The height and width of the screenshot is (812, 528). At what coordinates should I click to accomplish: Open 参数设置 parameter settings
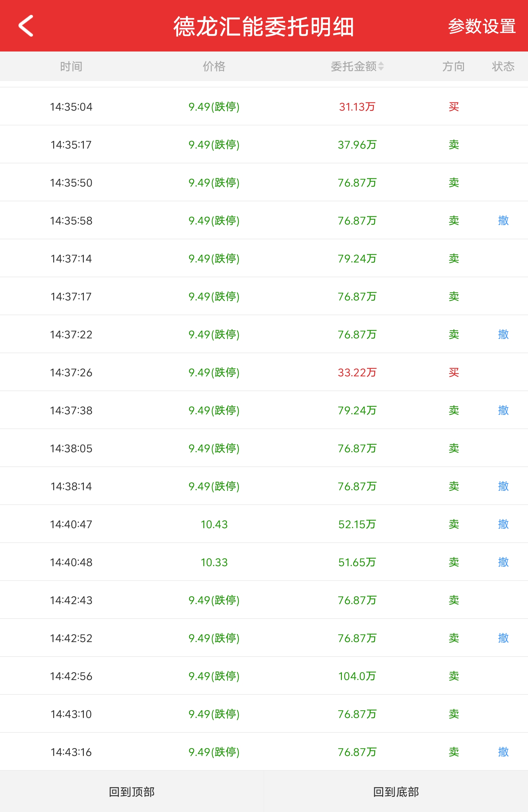point(481,26)
